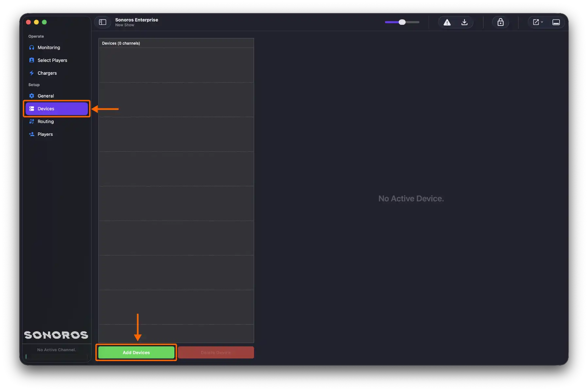This screenshot has height=391, width=588.
Task: Open the Chargers page
Action: coord(57,73)
